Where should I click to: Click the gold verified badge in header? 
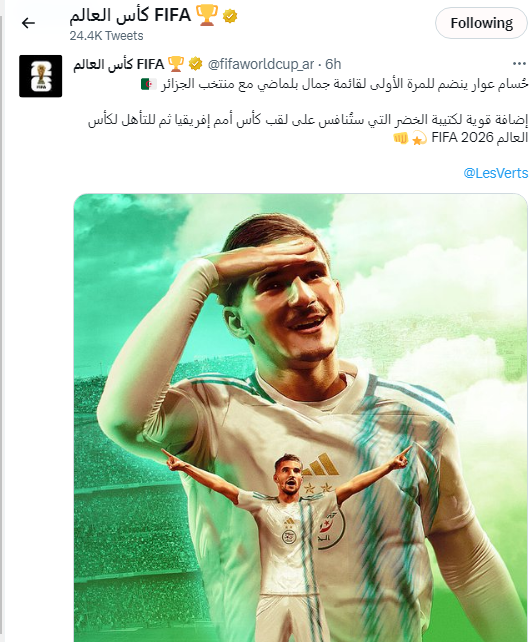point(230,16)
